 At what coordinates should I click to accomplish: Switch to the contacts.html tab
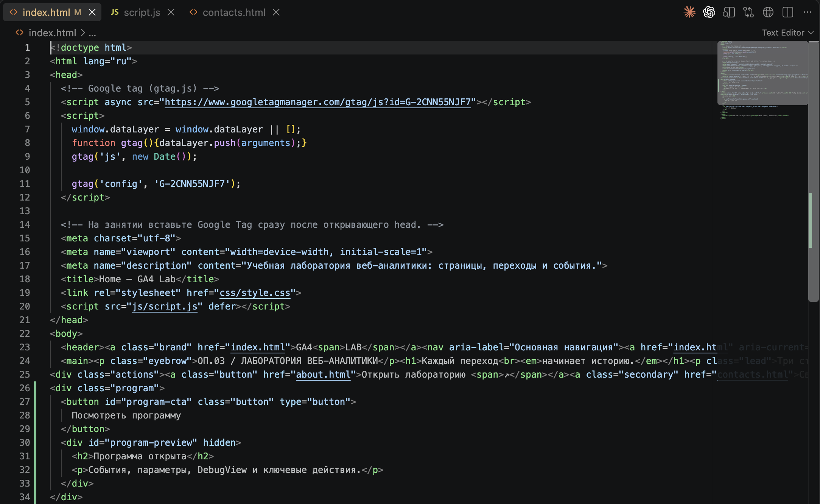(x=234, y=12)
